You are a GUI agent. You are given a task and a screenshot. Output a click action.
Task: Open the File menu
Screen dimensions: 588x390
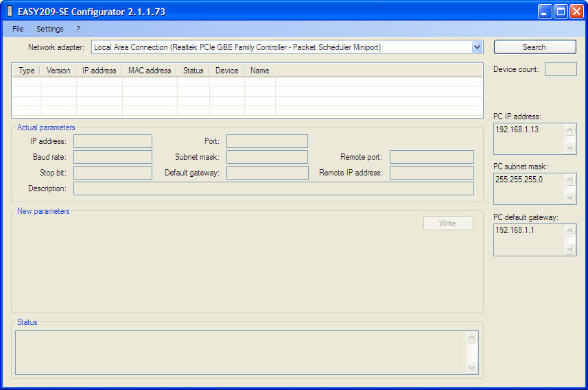[x=18, y=29]
